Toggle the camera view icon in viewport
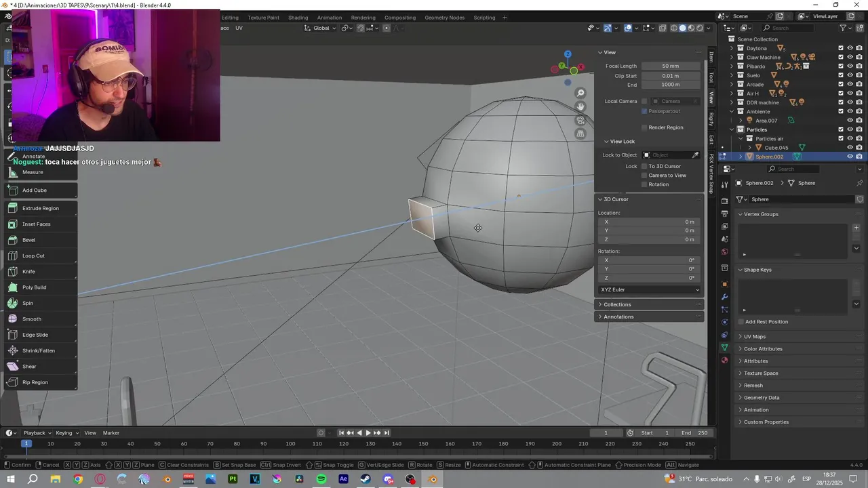 pyautogui.click(x=580, y=121)
